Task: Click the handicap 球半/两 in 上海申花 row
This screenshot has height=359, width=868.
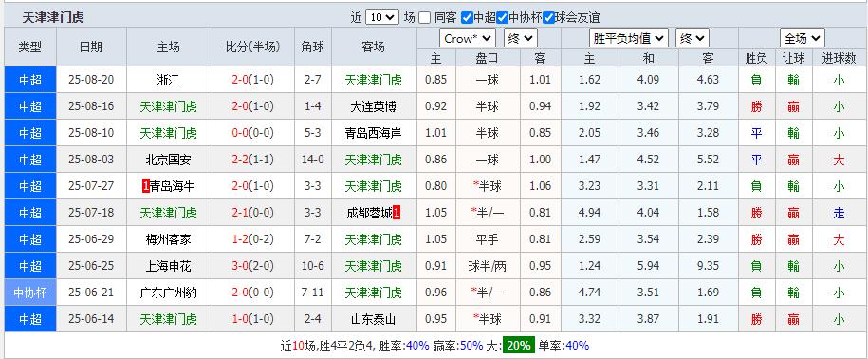Action: pyautogui.click(x=488, y=266)
